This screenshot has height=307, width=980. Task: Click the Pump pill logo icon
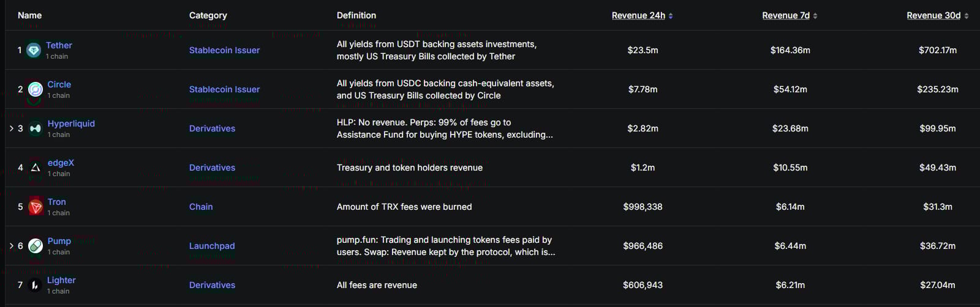36,246
